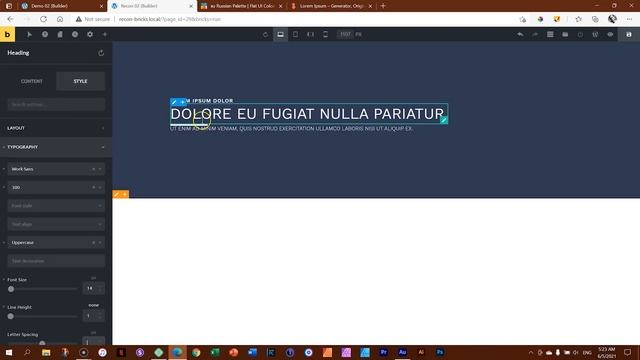Image resolution: width=640 pixels, height=360 pixels.
Task: Click the Line Height slider handle
Action: [11, 316]
